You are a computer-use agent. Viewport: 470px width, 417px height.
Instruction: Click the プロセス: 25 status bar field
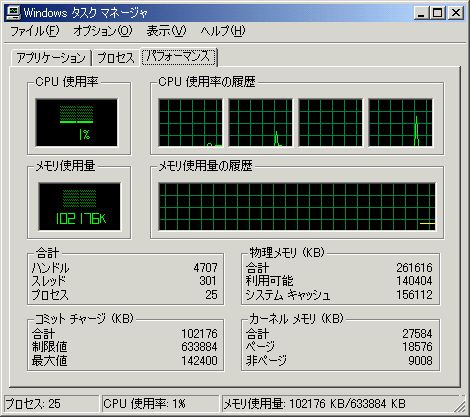coord(51,404)
